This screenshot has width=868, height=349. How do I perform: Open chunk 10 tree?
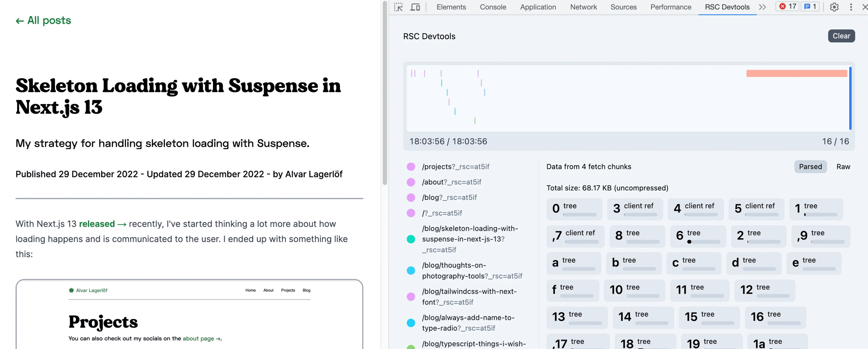click(635, 290)
